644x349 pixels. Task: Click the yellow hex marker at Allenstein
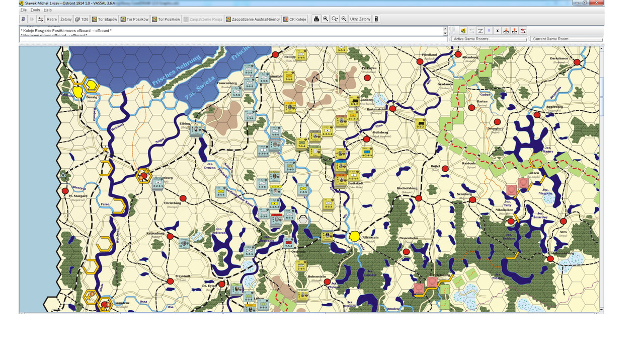pos(355,235)
